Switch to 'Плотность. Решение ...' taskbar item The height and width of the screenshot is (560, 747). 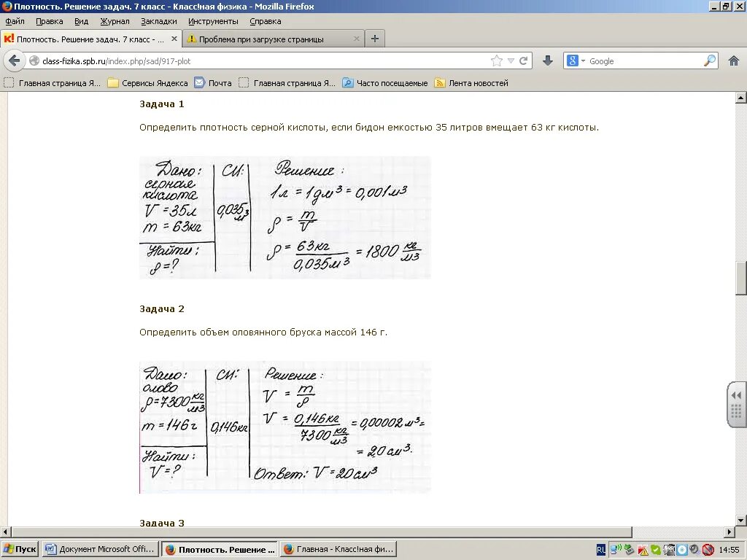[x=220, y=550]
